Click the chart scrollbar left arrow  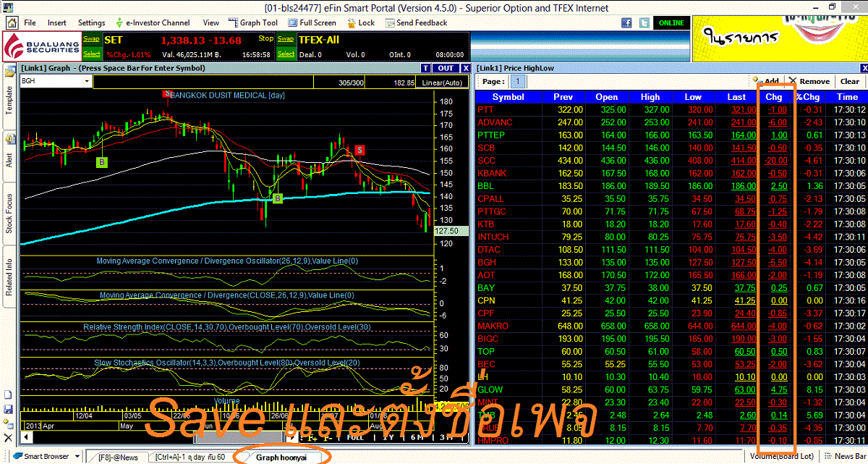(x=26, y=436)
